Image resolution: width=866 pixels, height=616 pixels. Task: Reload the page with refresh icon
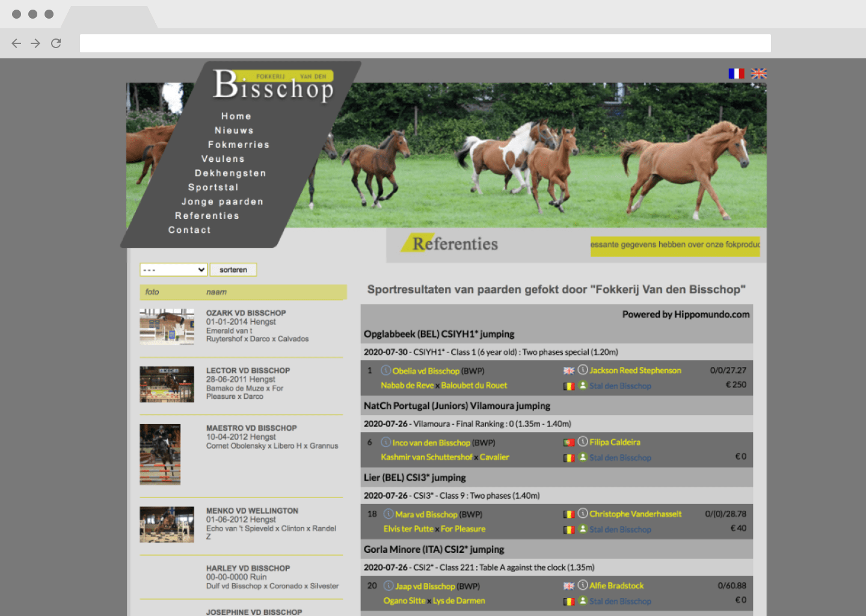click(56, 43)
